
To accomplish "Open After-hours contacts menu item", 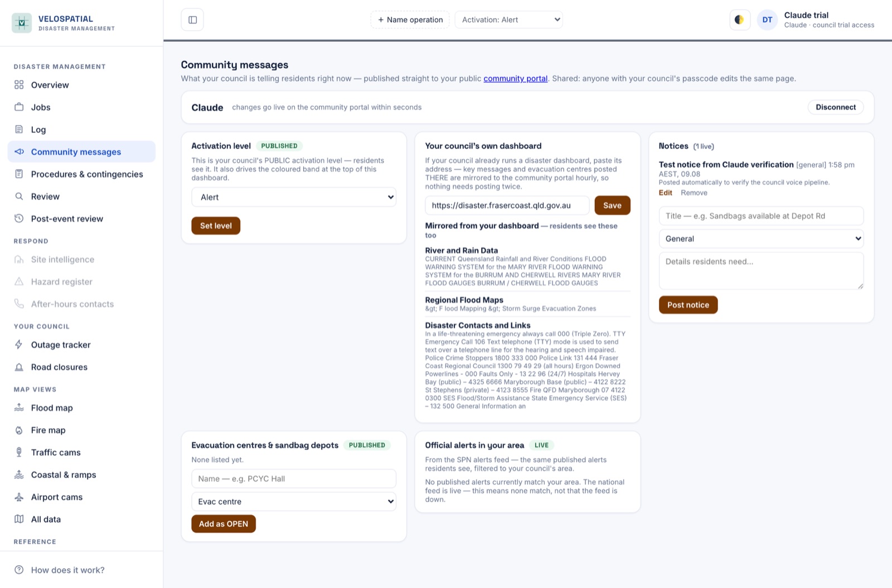I will [81, 304].
